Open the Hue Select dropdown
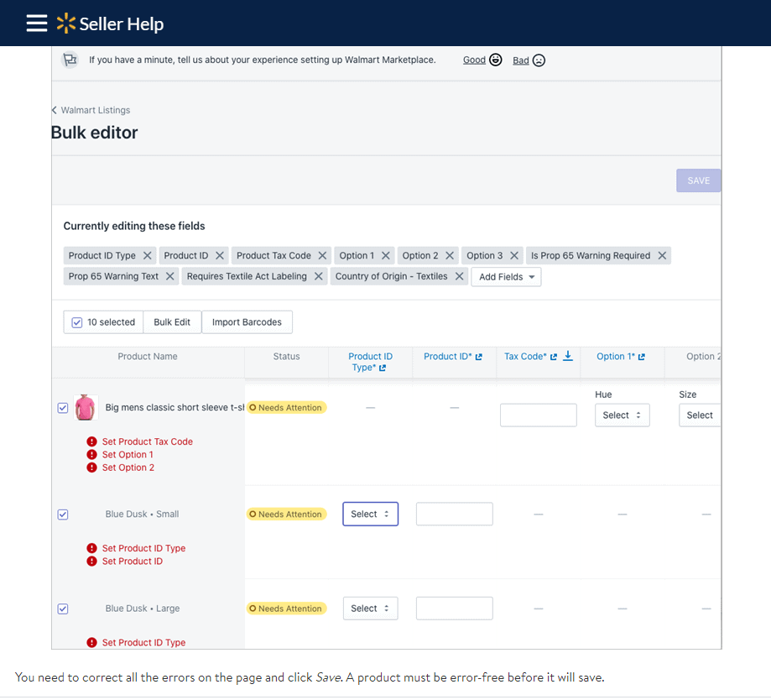The height and width of the screenshot is (700, 771). coord(622,415)
